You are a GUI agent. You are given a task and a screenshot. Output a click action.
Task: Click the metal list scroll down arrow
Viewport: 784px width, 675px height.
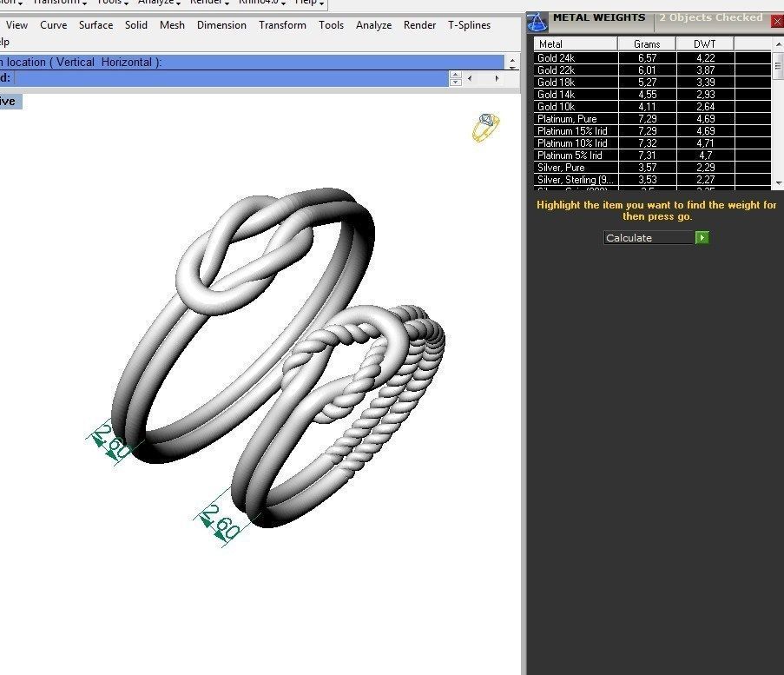tap(779, 183)
